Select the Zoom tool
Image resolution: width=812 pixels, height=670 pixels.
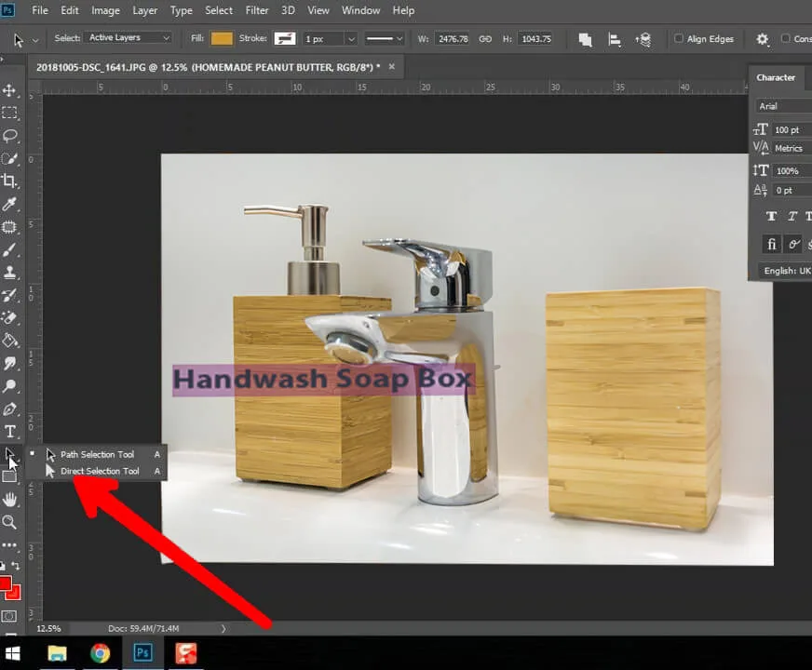tap(11, 522)
